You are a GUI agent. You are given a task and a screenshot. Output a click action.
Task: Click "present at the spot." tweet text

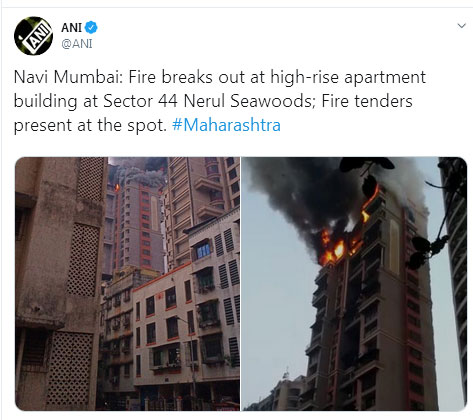click(x=90, y=126)
